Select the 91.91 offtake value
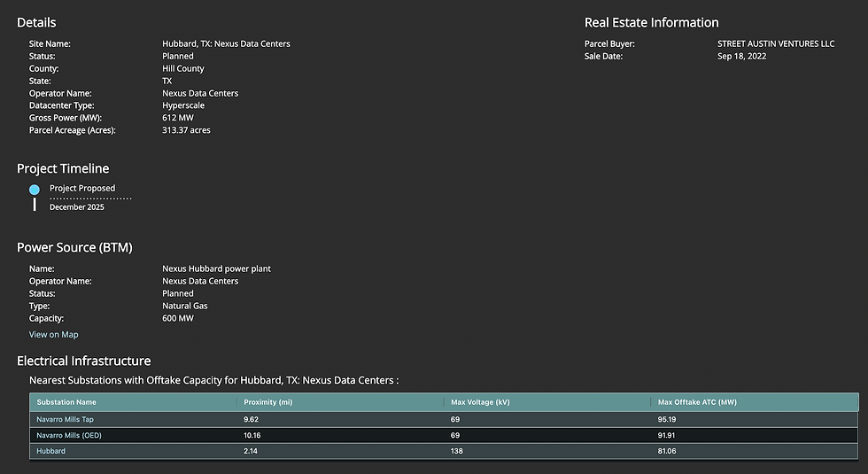The width and height of the screenshot is (868, 474). [x=666, y=435]
